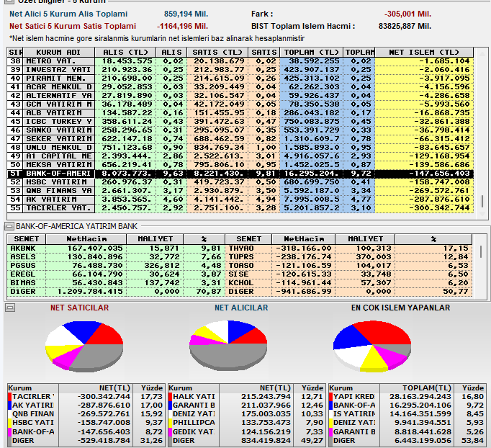This screenshot has height=448, width=491.
Task: Click GARANTI B row in net buyers
Action: coord(246,406)
